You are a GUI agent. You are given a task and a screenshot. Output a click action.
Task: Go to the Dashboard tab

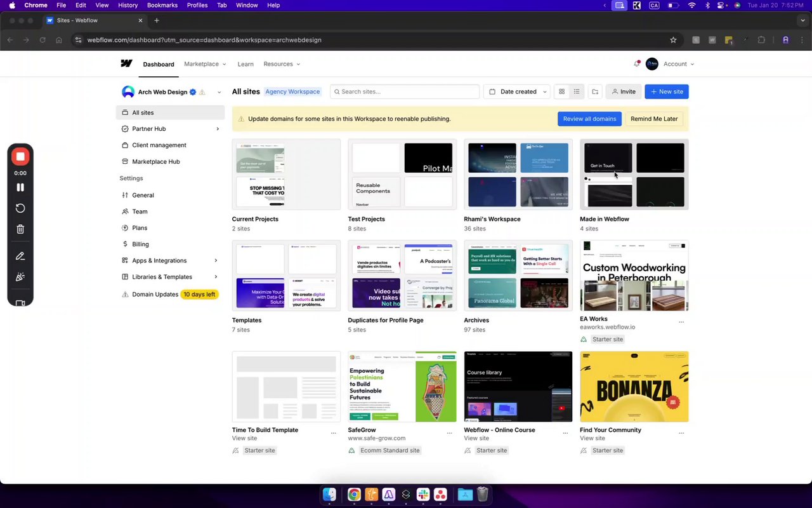click(x=159, y=64)
